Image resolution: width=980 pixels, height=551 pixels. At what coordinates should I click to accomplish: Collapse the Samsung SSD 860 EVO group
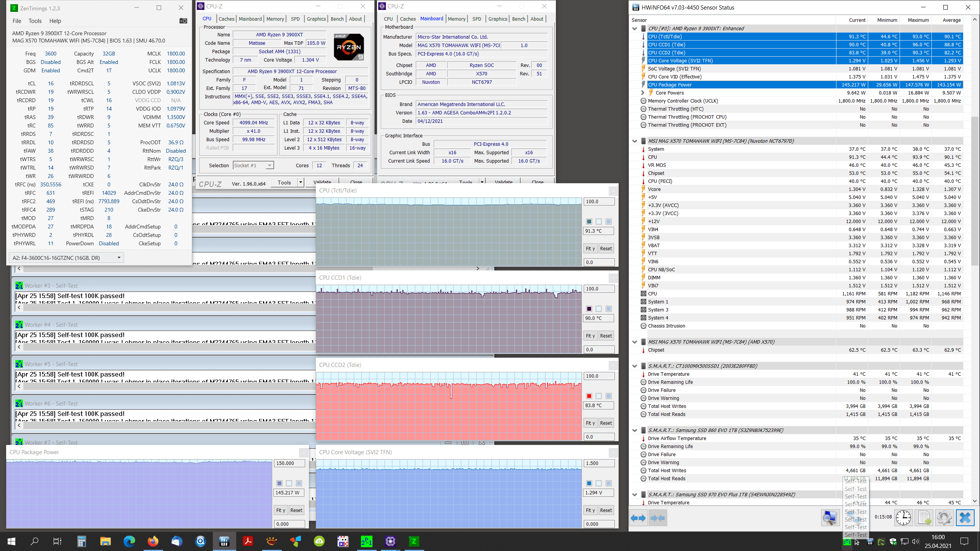point(635,430)
